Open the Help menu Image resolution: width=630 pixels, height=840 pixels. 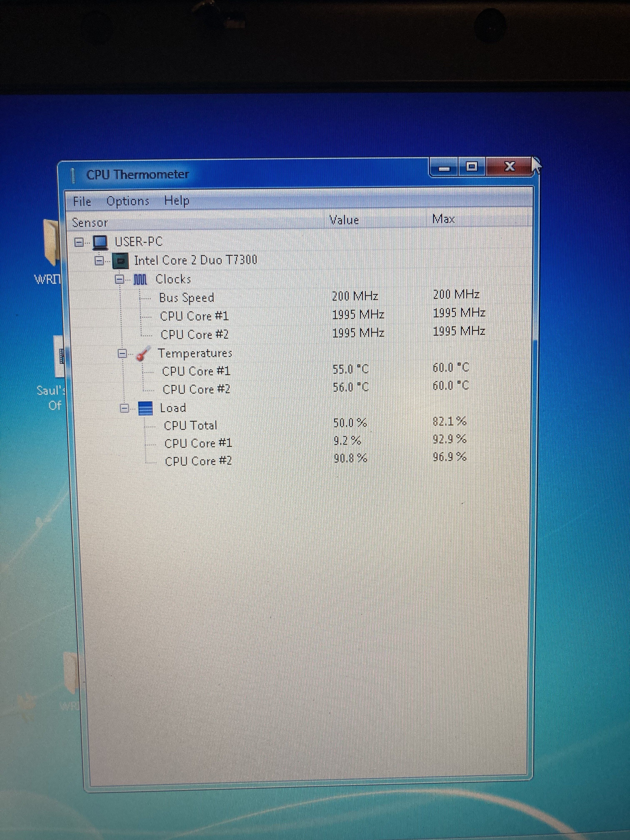click(177, 200)
